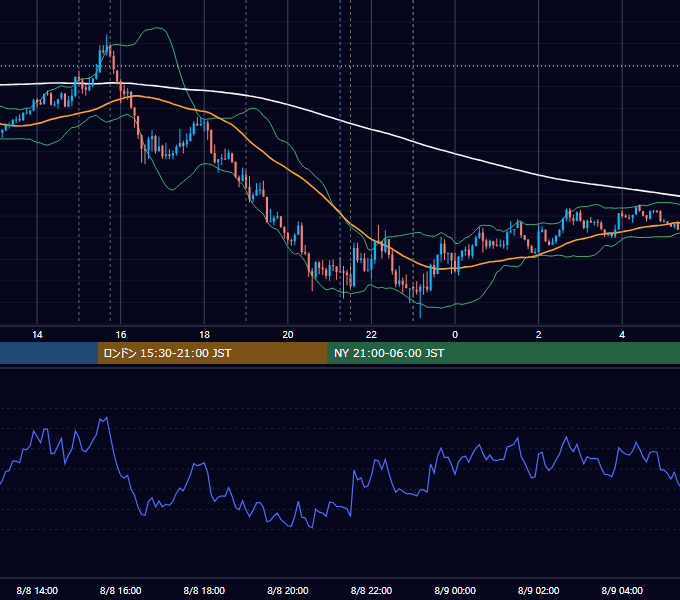
Task: Click hour label 18 on price chart axis
Action: click(204, 335)
